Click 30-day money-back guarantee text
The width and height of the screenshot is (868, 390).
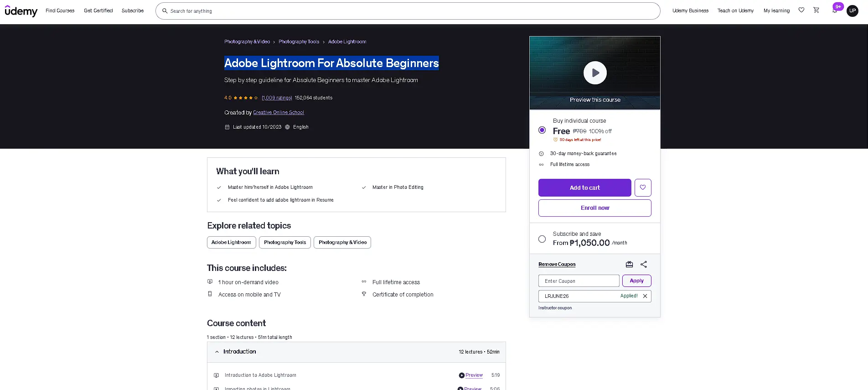tap(583, 154)
